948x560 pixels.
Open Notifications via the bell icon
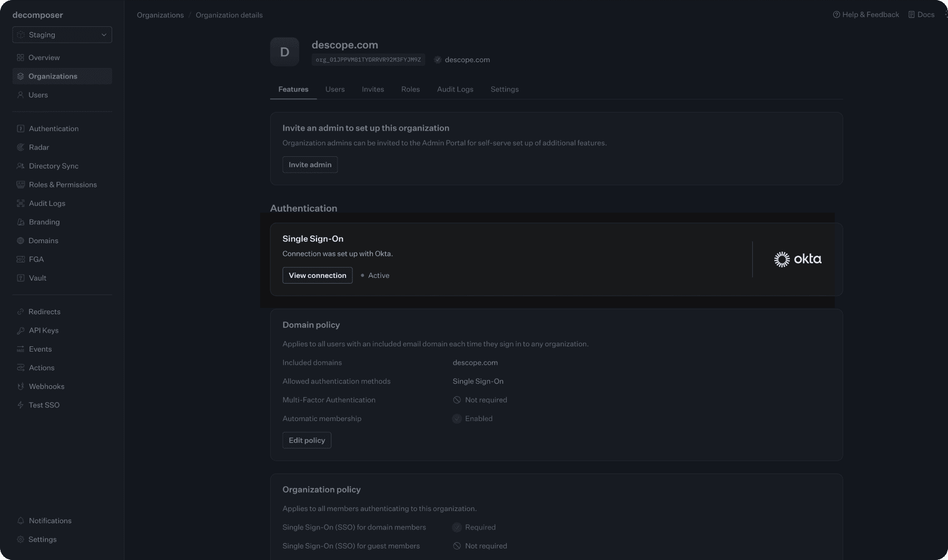point(21,521)
